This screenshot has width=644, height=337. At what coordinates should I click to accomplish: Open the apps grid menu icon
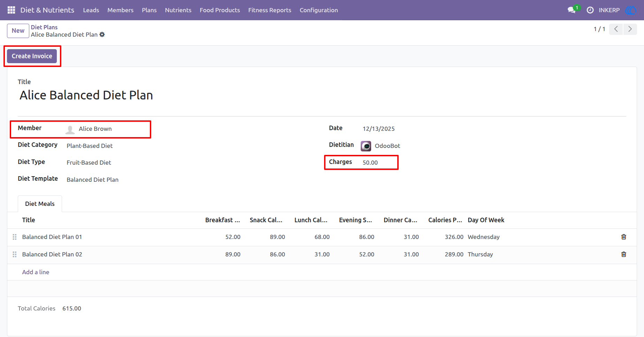coord(11,10)
